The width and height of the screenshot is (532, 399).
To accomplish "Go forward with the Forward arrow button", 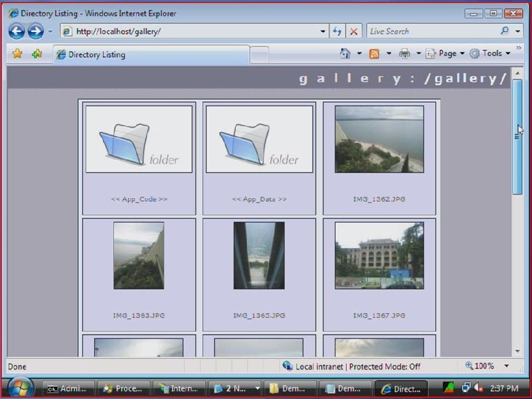I will coord(36,31).
